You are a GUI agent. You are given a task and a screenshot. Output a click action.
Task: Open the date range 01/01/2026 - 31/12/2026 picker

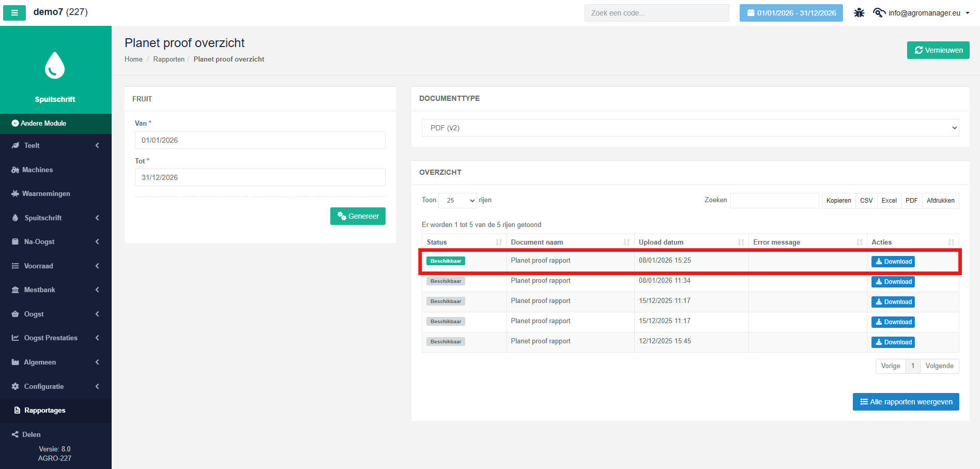pos(791,13)
